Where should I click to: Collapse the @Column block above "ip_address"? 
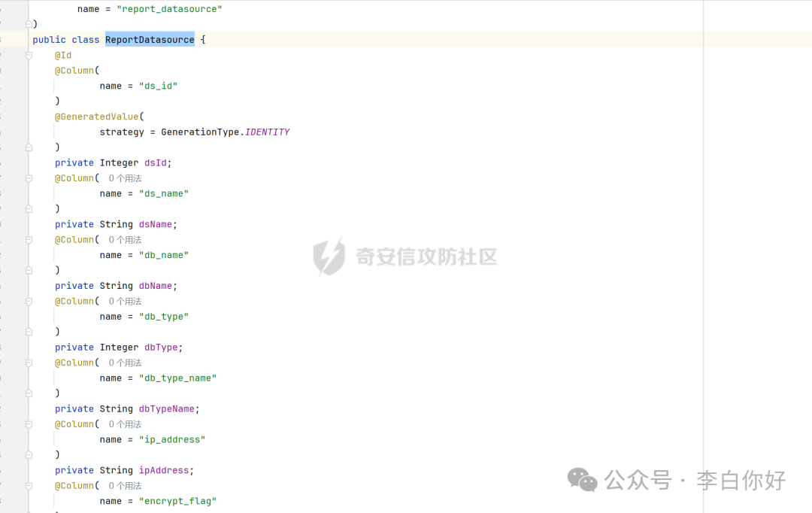coord(29,424)
